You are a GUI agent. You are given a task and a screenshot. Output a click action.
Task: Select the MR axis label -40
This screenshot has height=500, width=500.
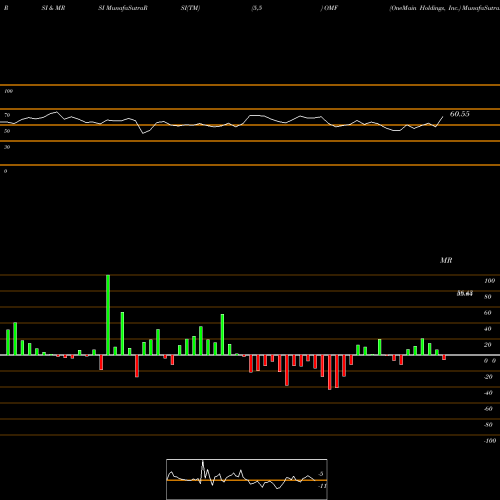tap(488, 393)
